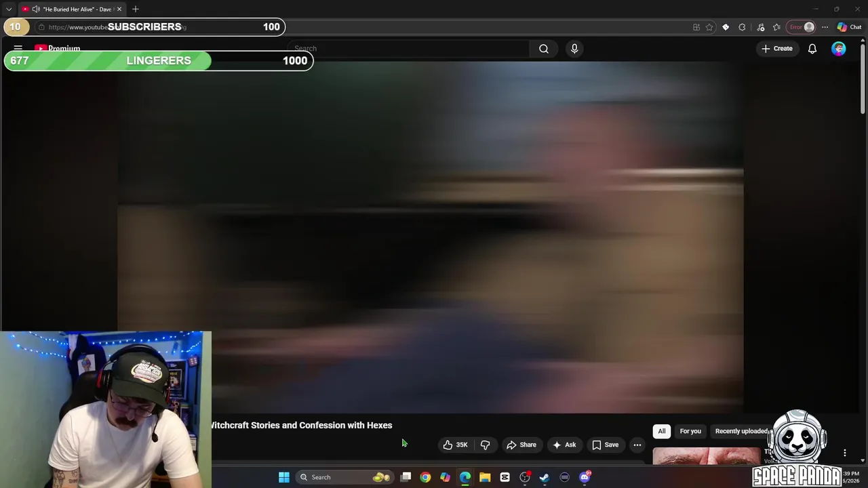
Task: Open Discord from taskbar
Action: 585,477
